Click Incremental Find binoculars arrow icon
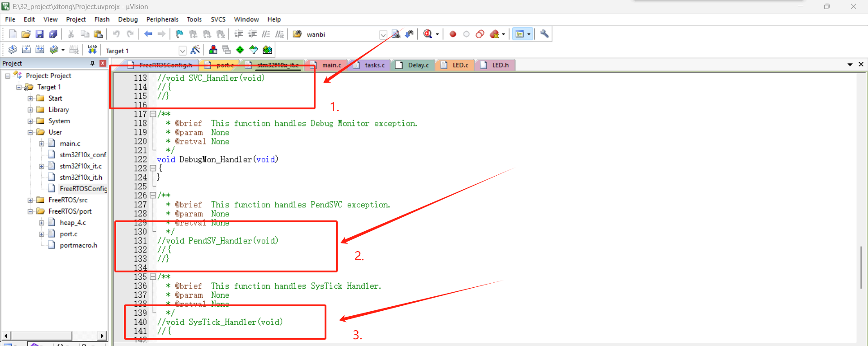This screenshot has width=868, height=346. (x=409, y=34)
